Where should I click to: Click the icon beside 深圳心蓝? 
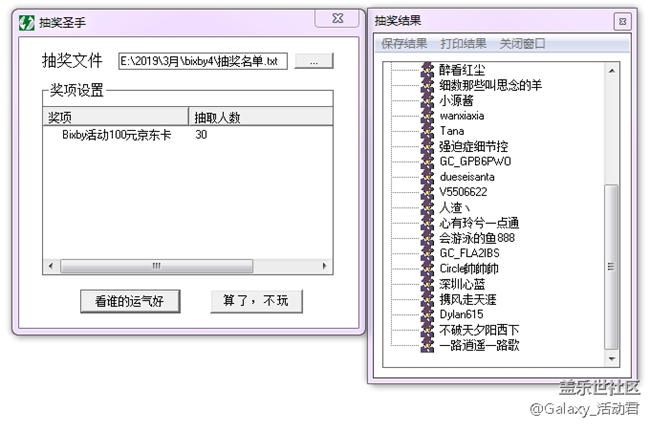click(x=428, y=284)
